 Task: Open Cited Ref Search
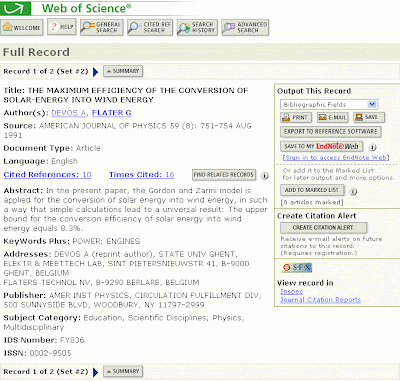tap(150, 27)
